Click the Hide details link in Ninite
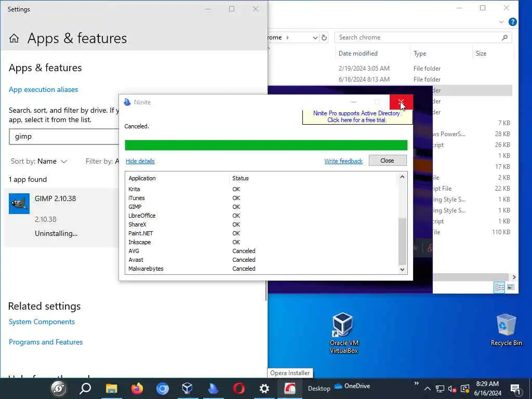Image resolution: width=532 pixels, height=399 pixels. [x=140, y=161]
